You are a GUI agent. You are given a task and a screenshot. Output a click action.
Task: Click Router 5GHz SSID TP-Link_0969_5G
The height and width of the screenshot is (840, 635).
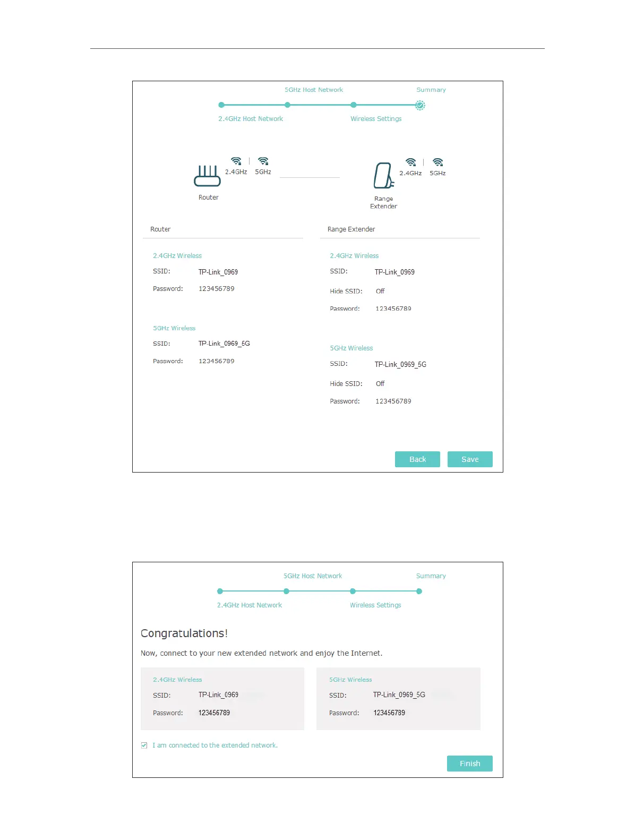coord(224,344)
